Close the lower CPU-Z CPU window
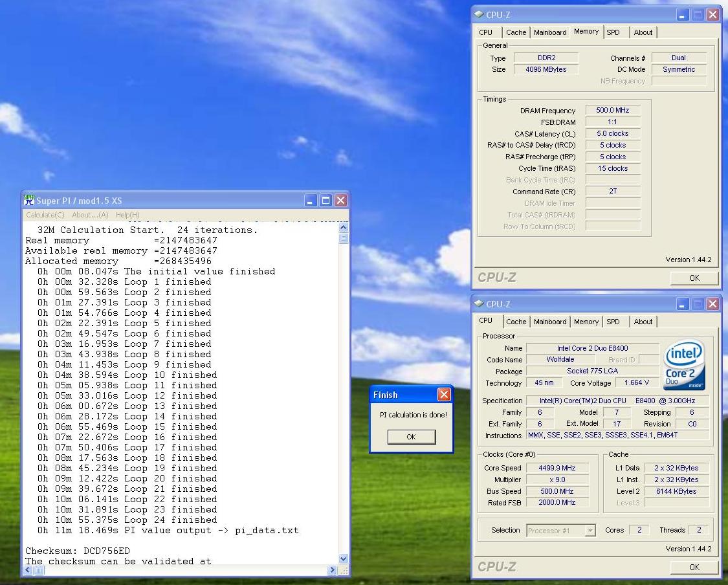 [x=712, y=304]
